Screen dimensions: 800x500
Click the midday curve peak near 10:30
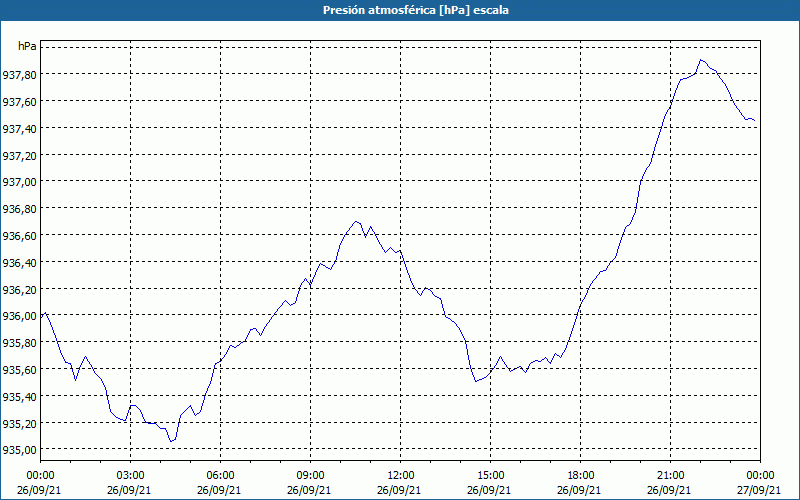tap(356, 221)
